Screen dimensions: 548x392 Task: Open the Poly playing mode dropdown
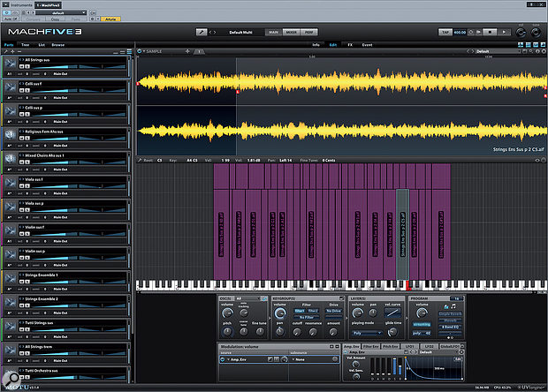pyautogui.click(x=367, y=333)
